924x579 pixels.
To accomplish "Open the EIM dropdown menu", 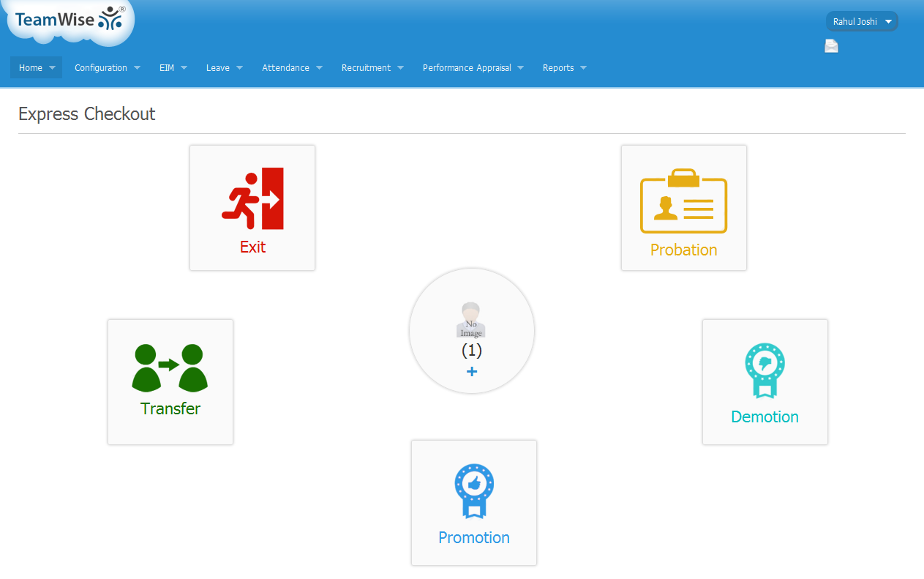I will (x=173, y=68).
